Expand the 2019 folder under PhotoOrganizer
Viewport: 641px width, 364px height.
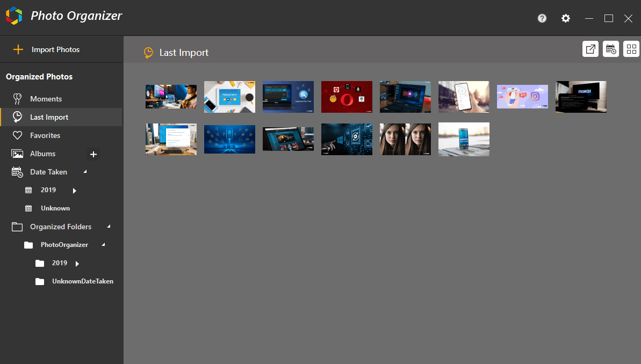tap(76, 263)
